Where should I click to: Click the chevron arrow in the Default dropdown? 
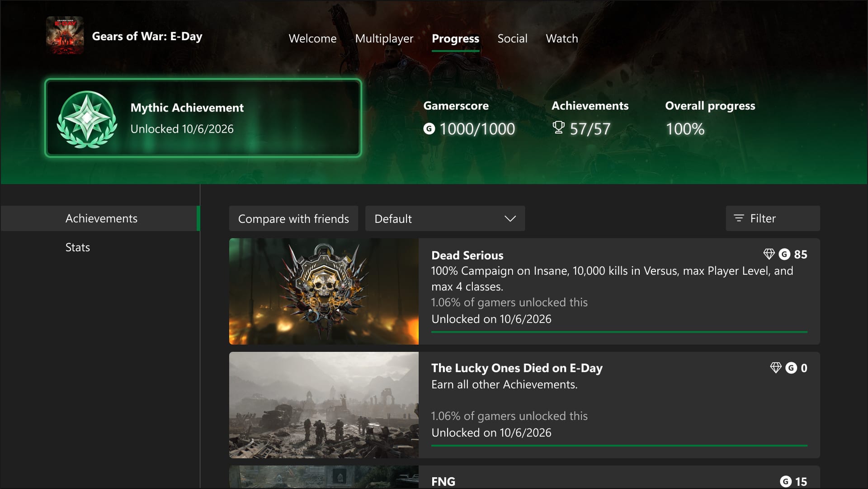tap(510, 219)
